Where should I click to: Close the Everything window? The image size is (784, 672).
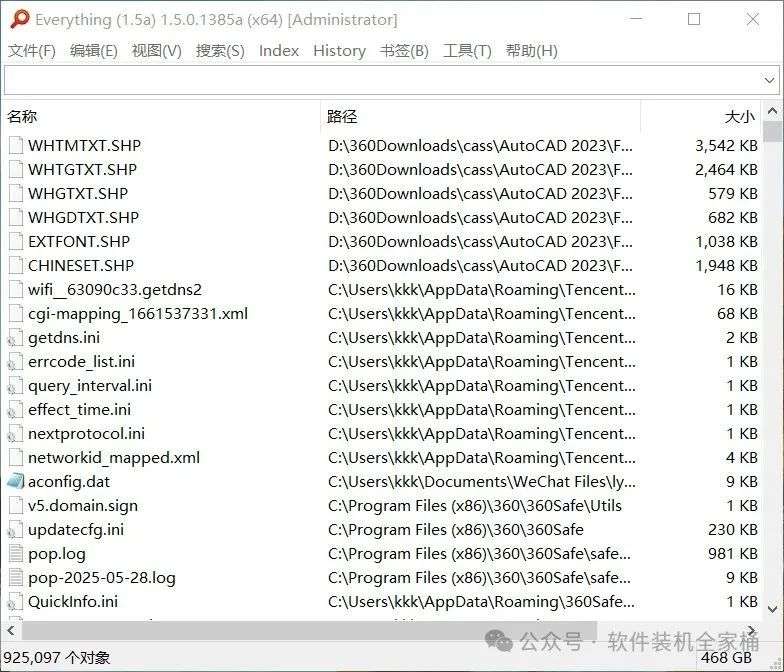[x=752, y=19]
